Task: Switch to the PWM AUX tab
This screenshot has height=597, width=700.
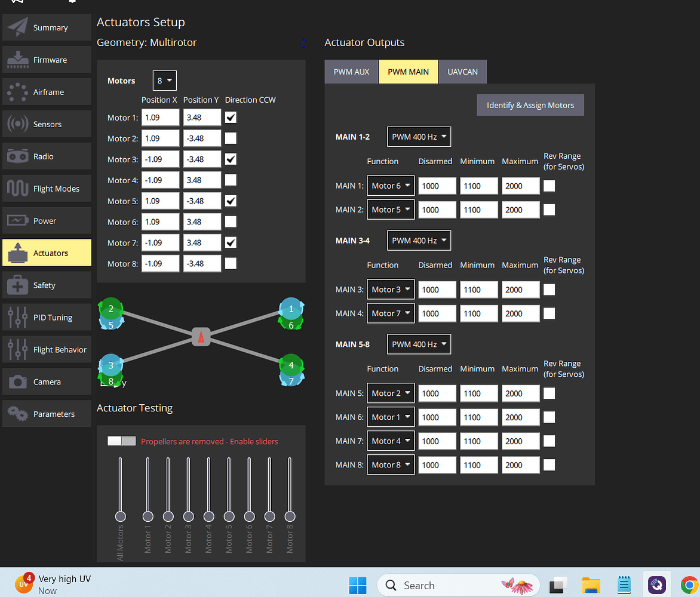Action: pos(351,71)
